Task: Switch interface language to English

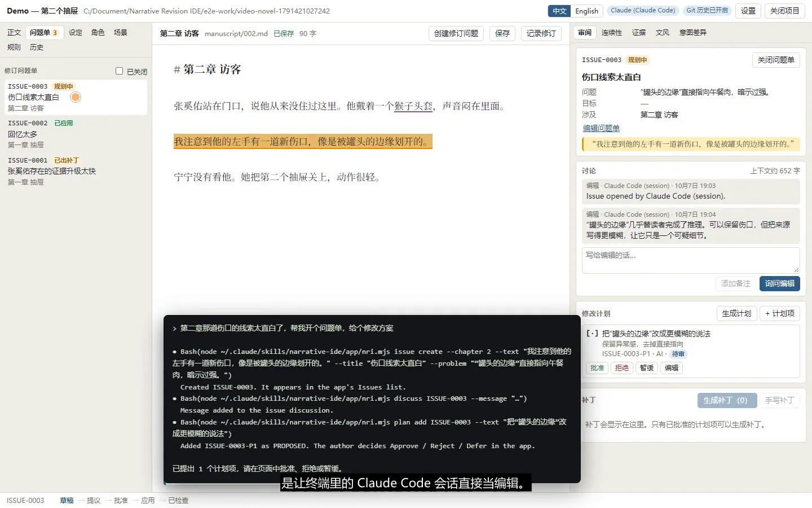Action: point(586,11)
